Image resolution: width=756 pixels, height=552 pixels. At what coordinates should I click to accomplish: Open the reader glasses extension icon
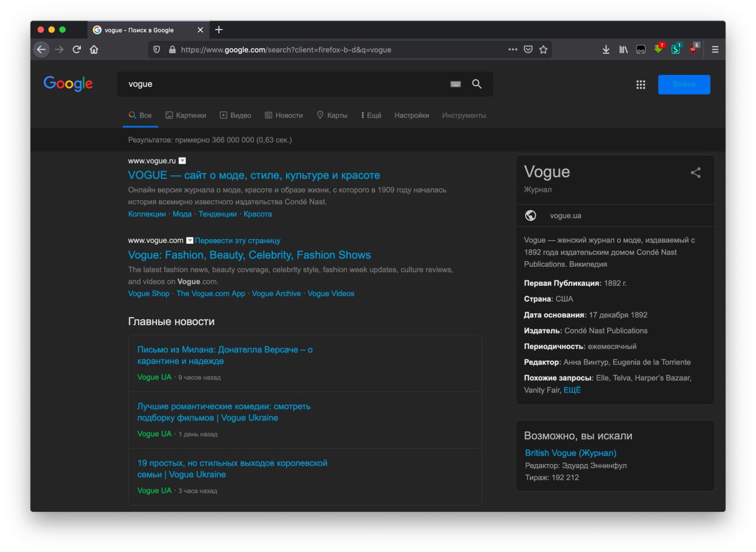[640, 50]
